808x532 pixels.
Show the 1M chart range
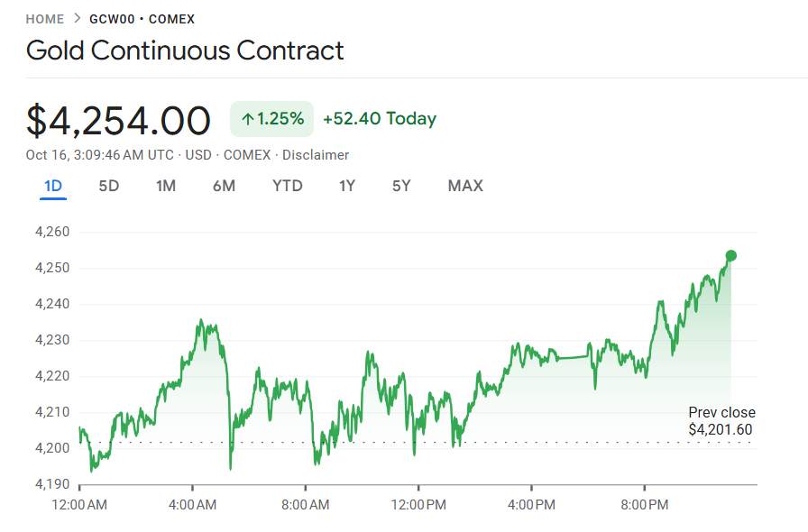(166, 187)
